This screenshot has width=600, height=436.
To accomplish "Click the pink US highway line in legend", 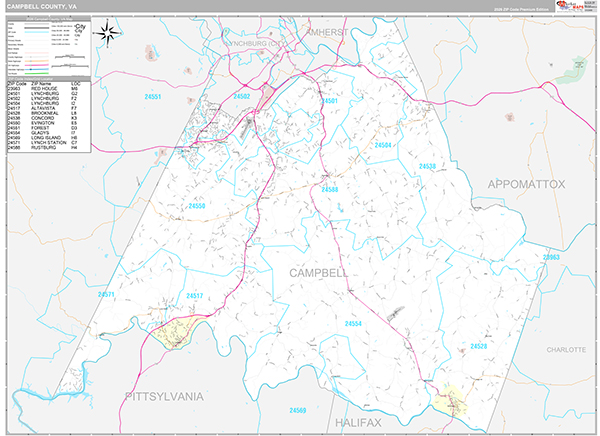I will coord(37,65).
